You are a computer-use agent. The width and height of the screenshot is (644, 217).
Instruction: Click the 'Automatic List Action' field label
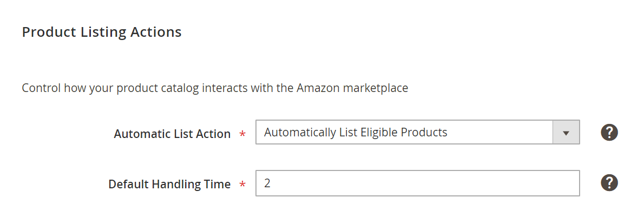point(172,134)
